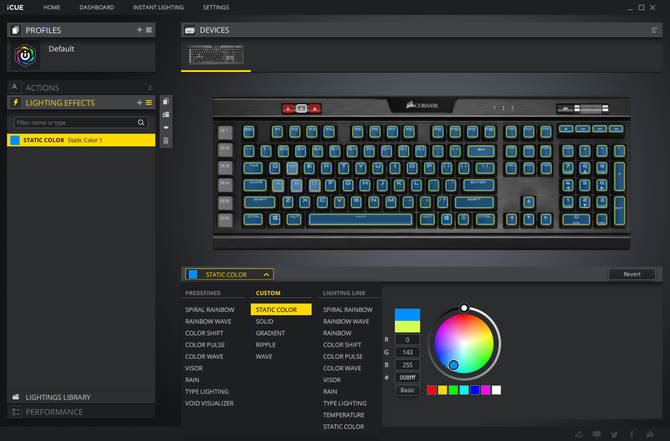Select Color Pulse under Lighting Link
670x441 pixels.
click(x=343, y=356)
